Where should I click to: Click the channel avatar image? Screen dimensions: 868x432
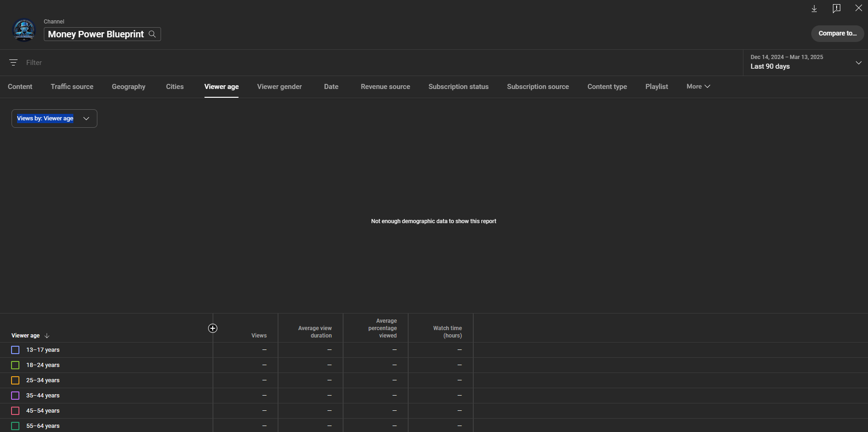click(x=24, y=30)
